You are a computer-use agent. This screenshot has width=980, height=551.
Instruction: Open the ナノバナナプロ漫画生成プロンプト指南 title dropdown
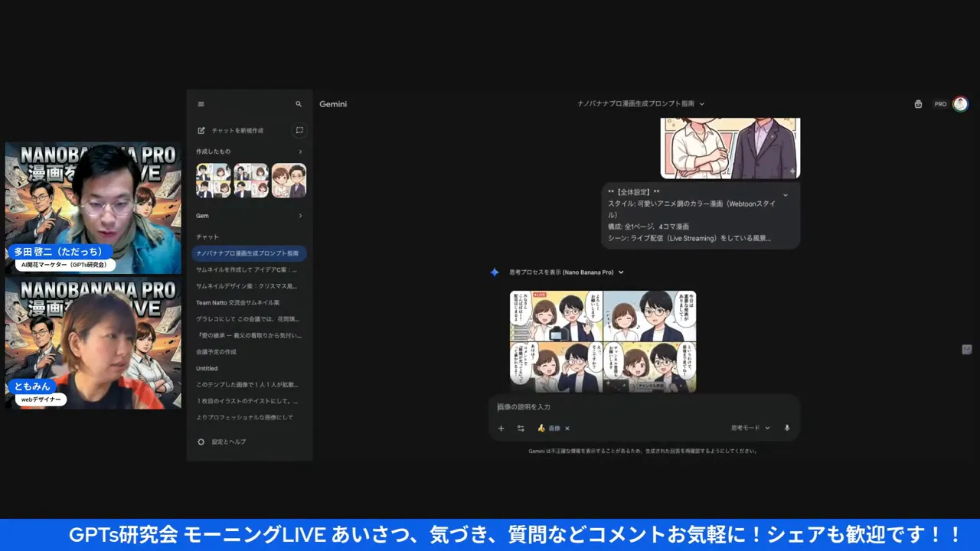click(702, 103)
